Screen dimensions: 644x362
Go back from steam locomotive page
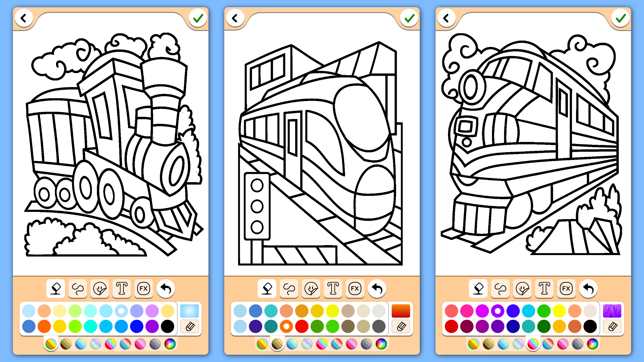[x=24, y=18]
